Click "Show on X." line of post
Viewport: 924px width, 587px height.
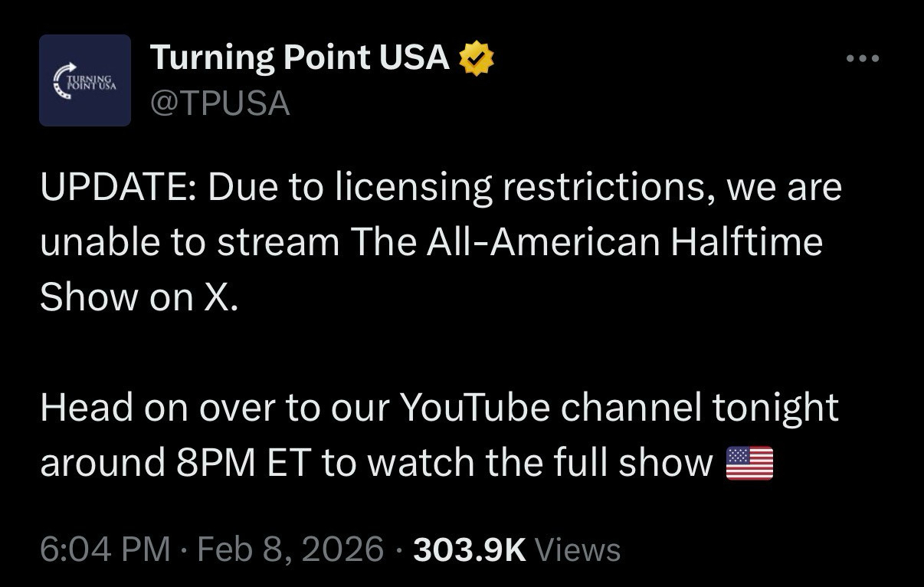[139, 297]
